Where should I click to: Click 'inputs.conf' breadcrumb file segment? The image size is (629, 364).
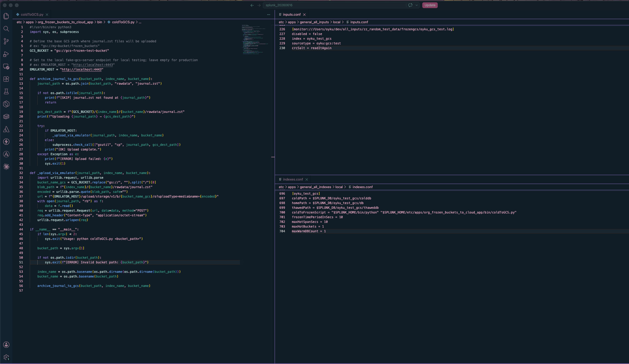tap(359, 22)
